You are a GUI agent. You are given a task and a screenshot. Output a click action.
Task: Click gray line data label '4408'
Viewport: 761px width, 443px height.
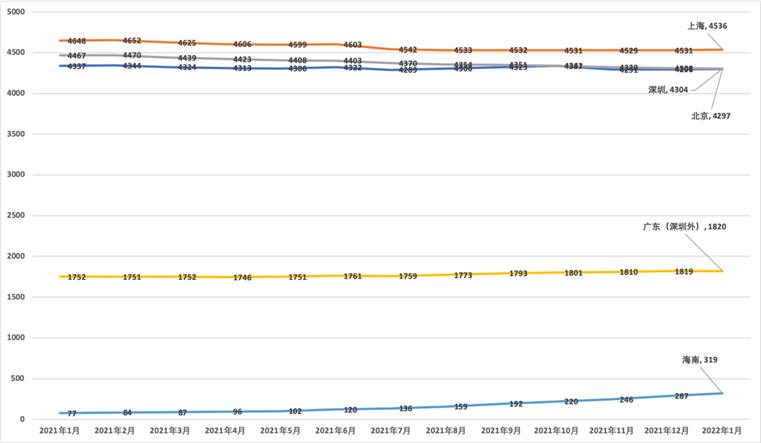point(298,60)
